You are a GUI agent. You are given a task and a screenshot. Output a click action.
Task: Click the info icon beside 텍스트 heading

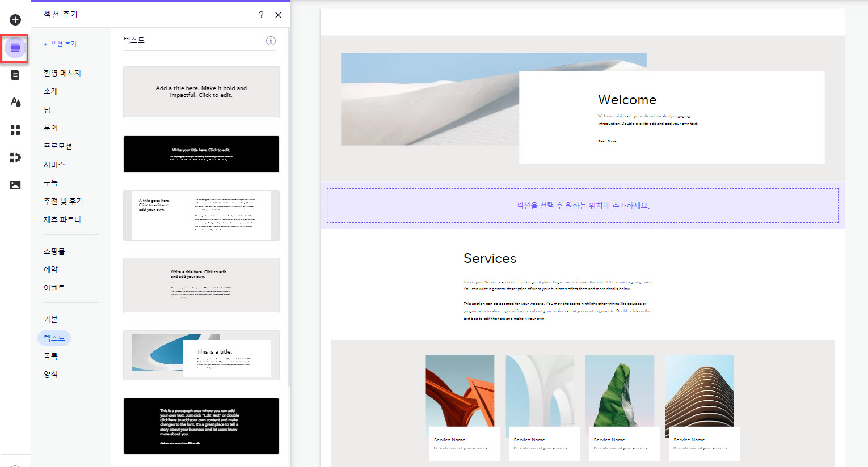(x=271, y=41)
